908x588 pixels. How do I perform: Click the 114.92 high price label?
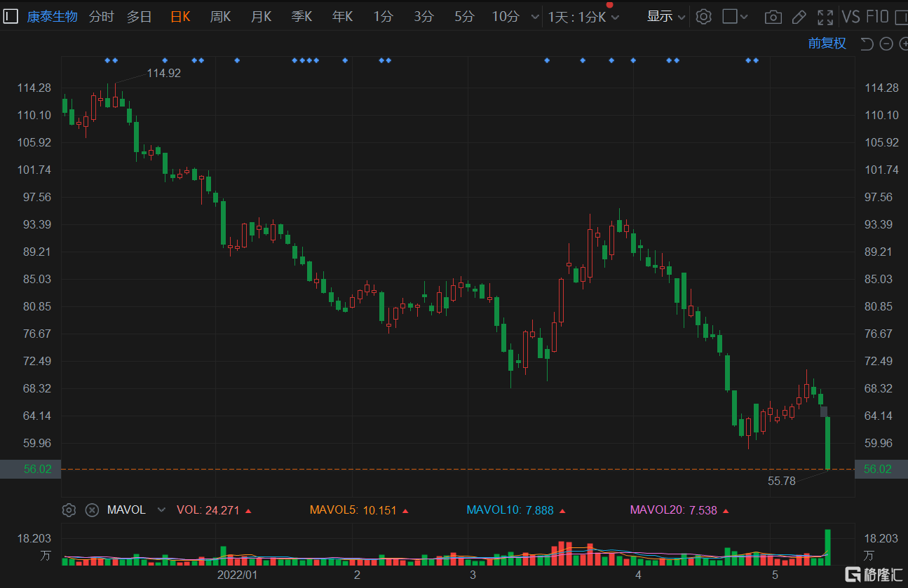163,73
